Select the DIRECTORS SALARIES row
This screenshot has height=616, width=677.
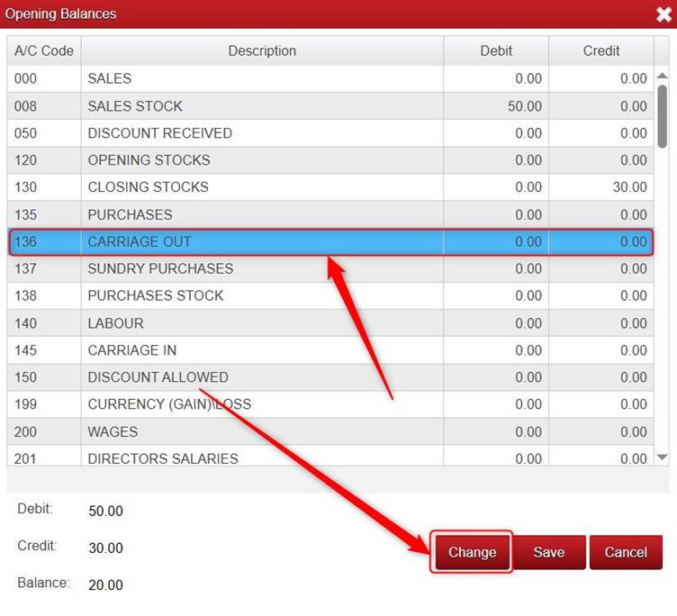330,456
